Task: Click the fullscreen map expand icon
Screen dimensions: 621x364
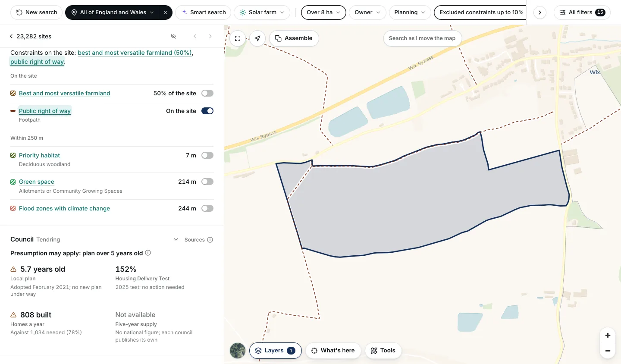Action: coord(238,38)
